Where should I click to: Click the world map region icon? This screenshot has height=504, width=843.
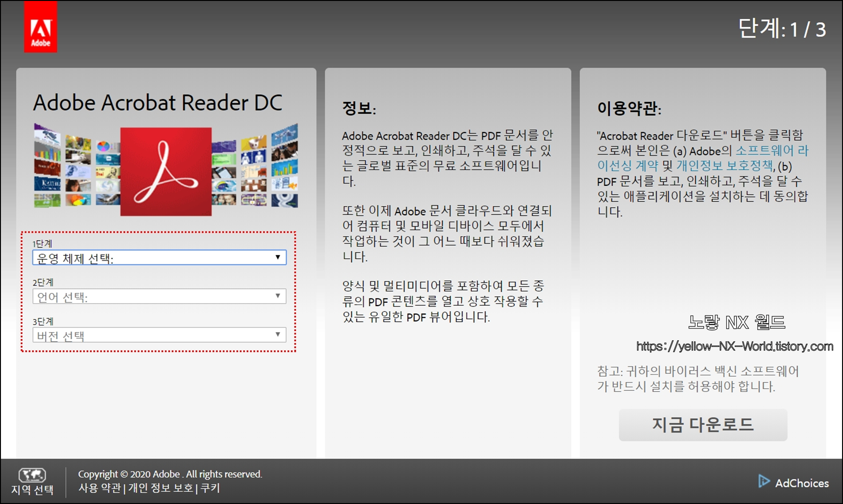click(x=32, y=475)
